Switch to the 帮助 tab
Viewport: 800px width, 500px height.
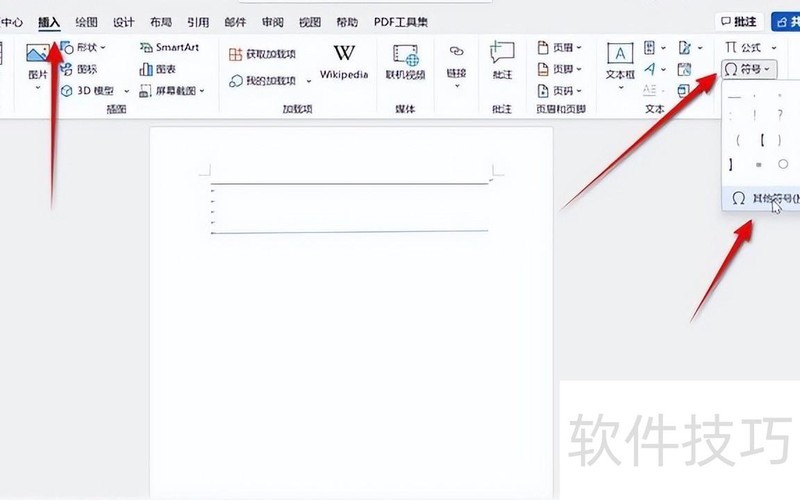[x=347, y=22]
